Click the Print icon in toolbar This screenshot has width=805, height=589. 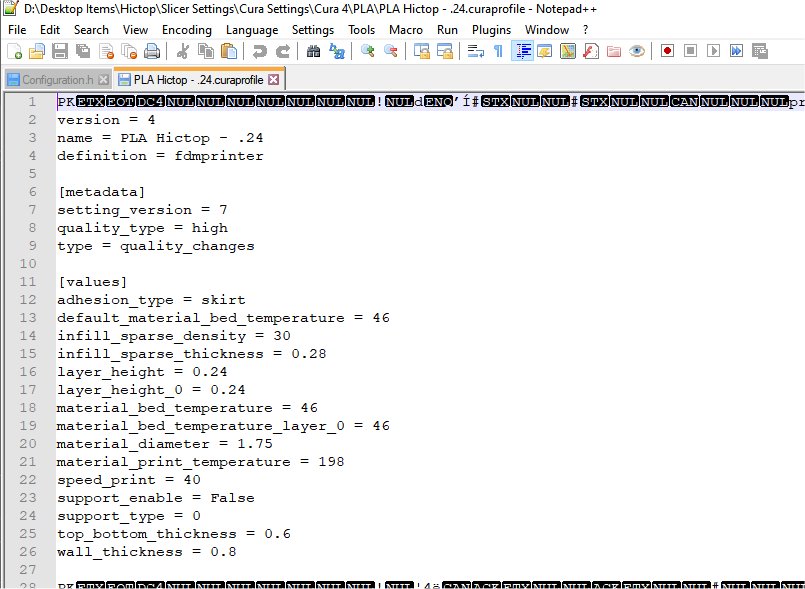coord(152,51)
